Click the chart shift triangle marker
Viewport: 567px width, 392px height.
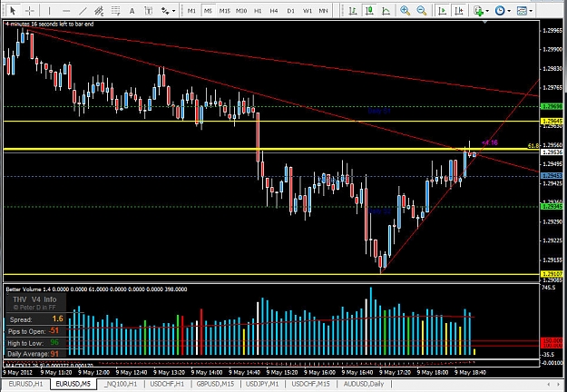[485, 23]
